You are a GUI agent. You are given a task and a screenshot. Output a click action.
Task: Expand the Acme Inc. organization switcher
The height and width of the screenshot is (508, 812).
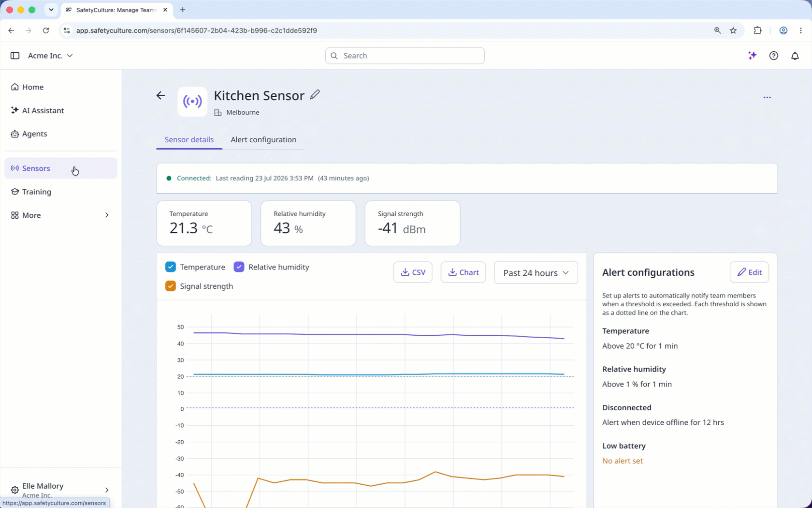(x=50, y=56)
